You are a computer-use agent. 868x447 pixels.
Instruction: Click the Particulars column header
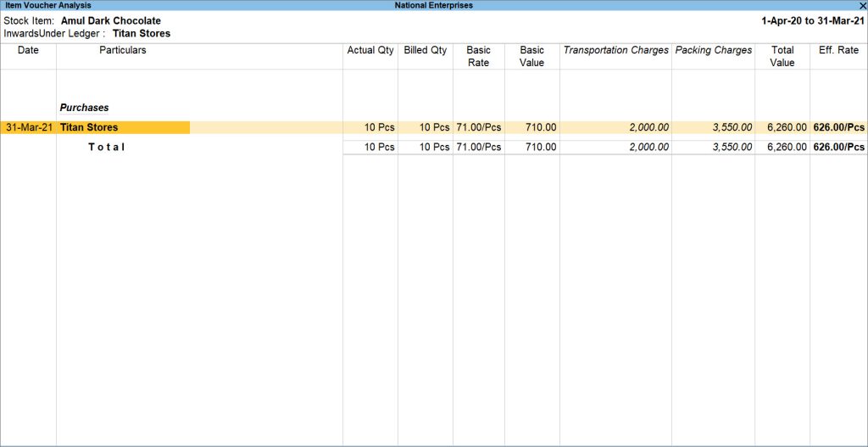pos(123,50)
